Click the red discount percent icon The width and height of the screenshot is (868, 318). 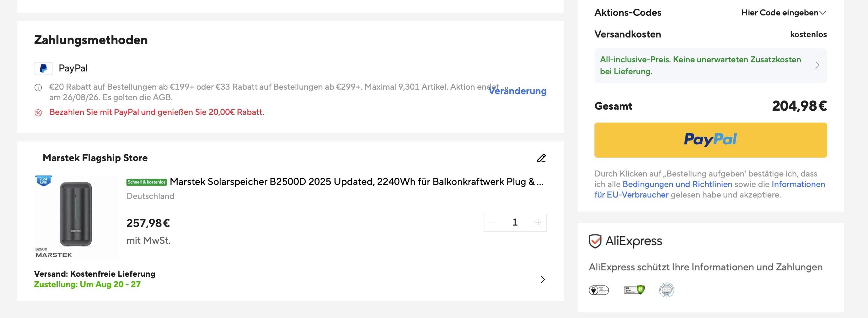[x=38, y=112]
